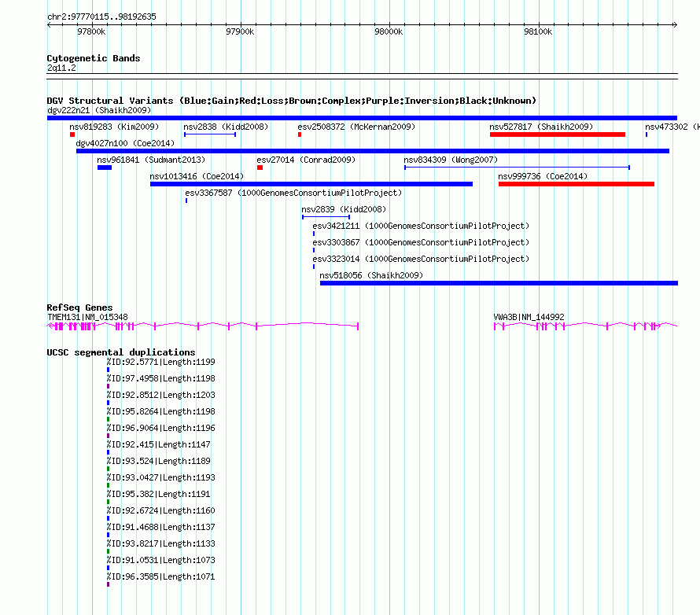
Task: Click the 2q11.2 cytogenetic band label
Action: pos(61,68)
